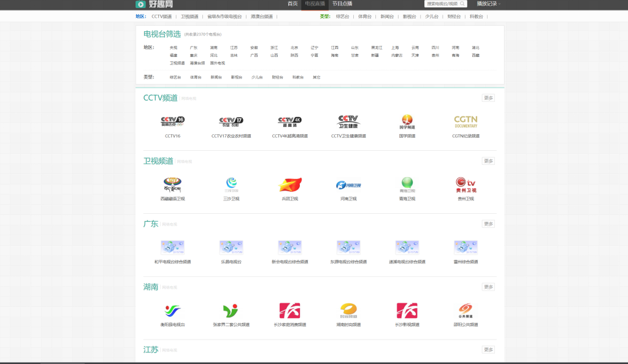
Task: Click the search magnifier icon
Action: pos(463,4)
